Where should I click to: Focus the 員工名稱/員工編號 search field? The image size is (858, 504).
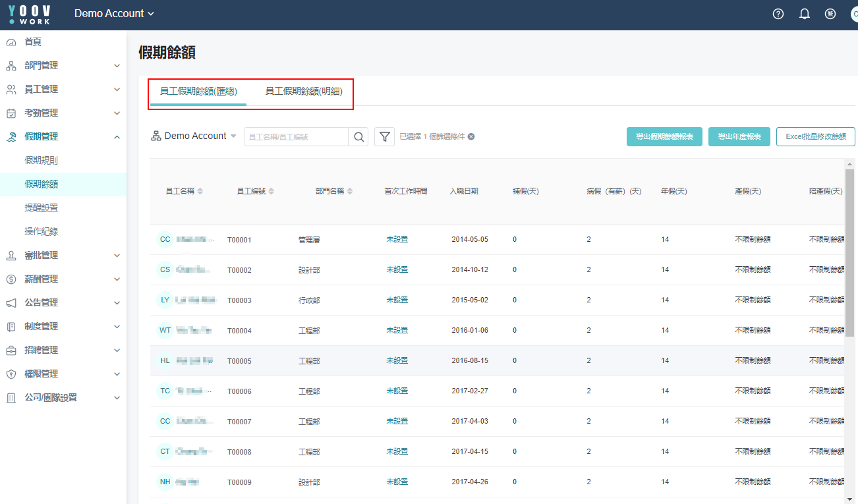(296, 136)
